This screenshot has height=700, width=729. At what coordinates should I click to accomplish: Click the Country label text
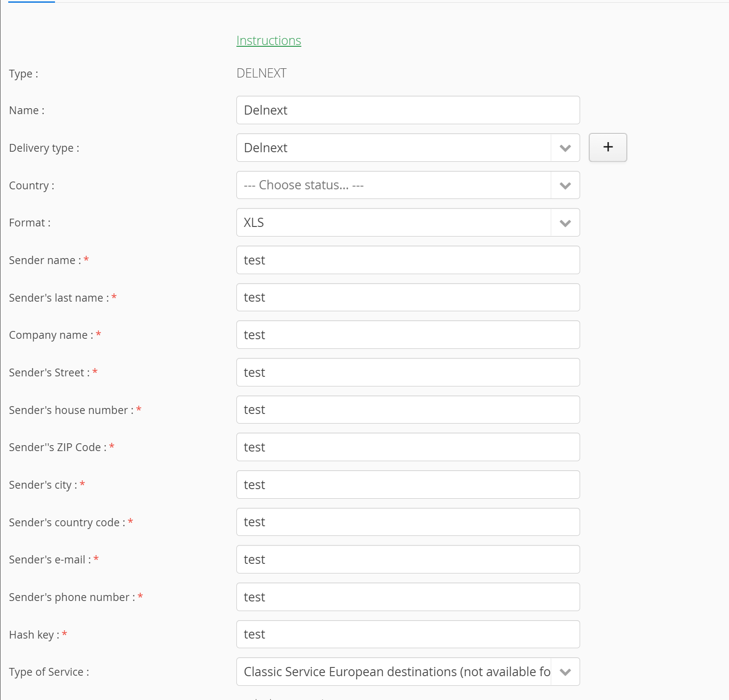tap(32, 186)
